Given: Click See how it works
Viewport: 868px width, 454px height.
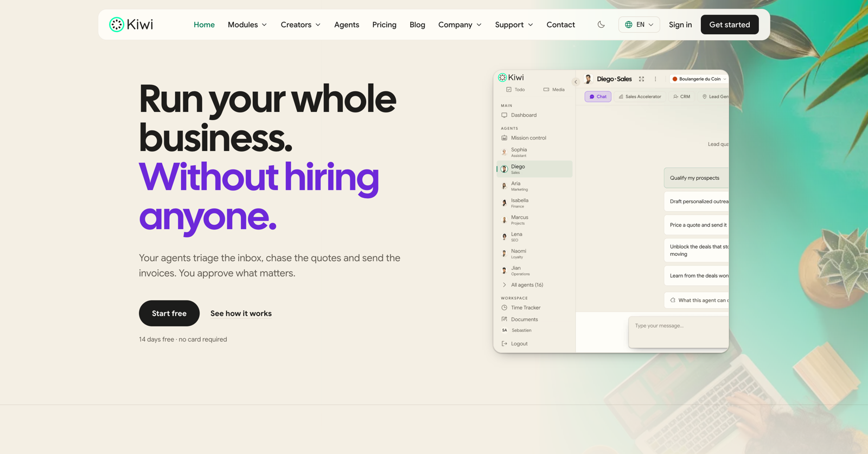Looking at the screenshot, I should pyautogui.click(x=241, y=313).
